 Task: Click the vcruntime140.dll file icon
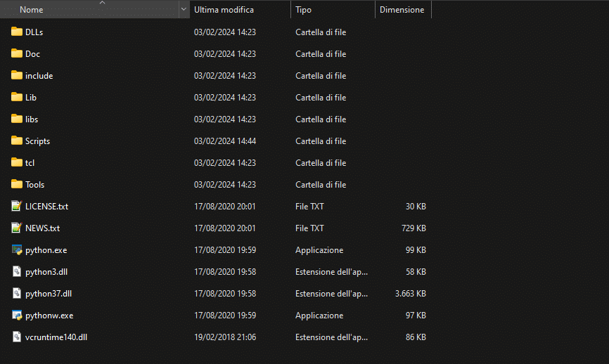tap(17, 337)
